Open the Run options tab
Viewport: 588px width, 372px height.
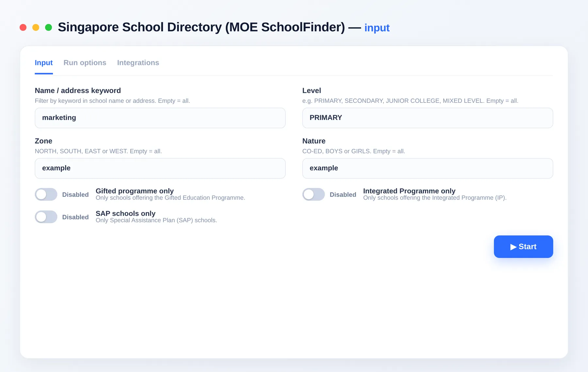[85, 63]
